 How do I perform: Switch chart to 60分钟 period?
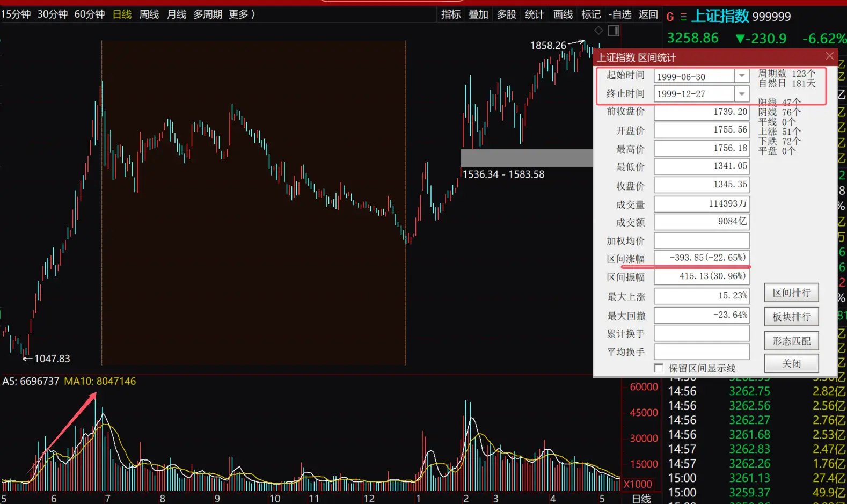90,14
